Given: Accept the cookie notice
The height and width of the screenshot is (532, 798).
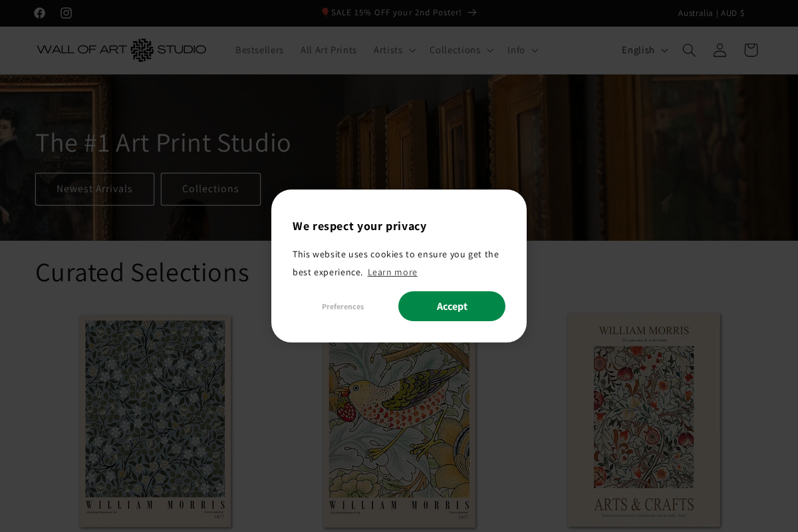Looking at the screenshot, I should [x=452, y=306].
